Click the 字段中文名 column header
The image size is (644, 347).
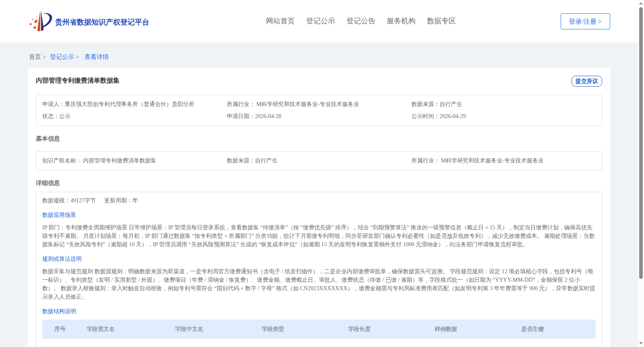189,329
